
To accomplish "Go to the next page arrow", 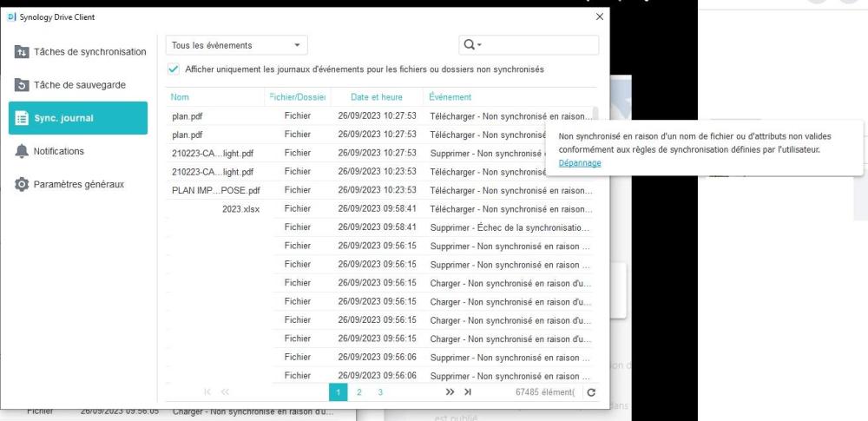I will 450,392.
